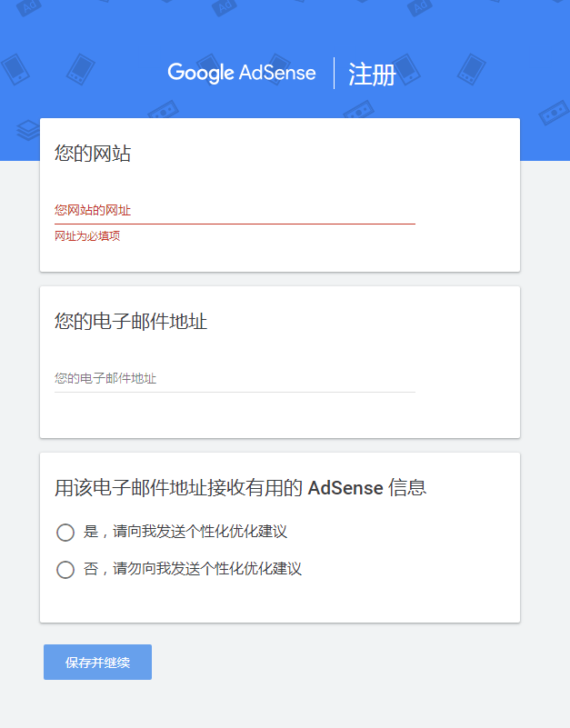The height and width of the screenshot is (728, 570).
Task: Click the phone icon at banner's left edge
Action: pos(15,68)
